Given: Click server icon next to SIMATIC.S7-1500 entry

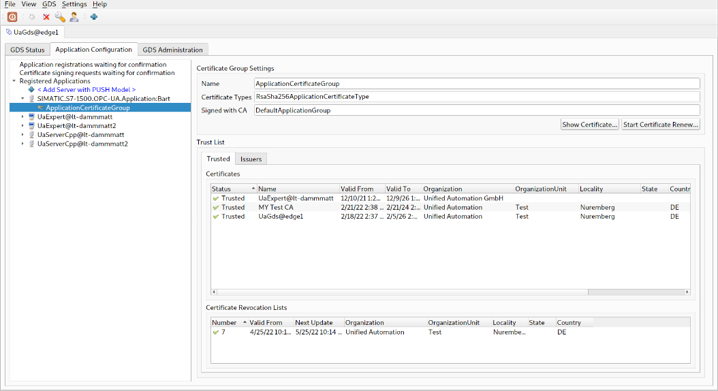Looking at the screenshot, I should coord(32,98).
